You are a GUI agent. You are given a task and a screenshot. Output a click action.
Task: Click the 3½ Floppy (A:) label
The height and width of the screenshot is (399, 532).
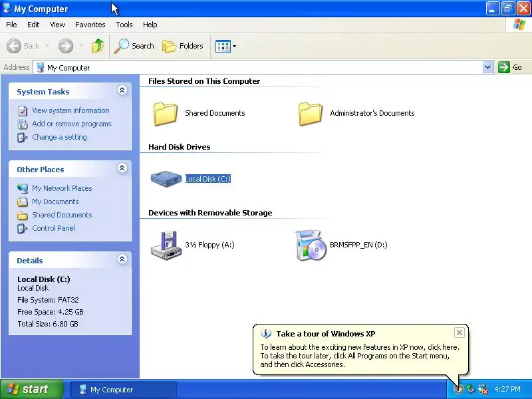pyautogui.click(x=209, y=245)
